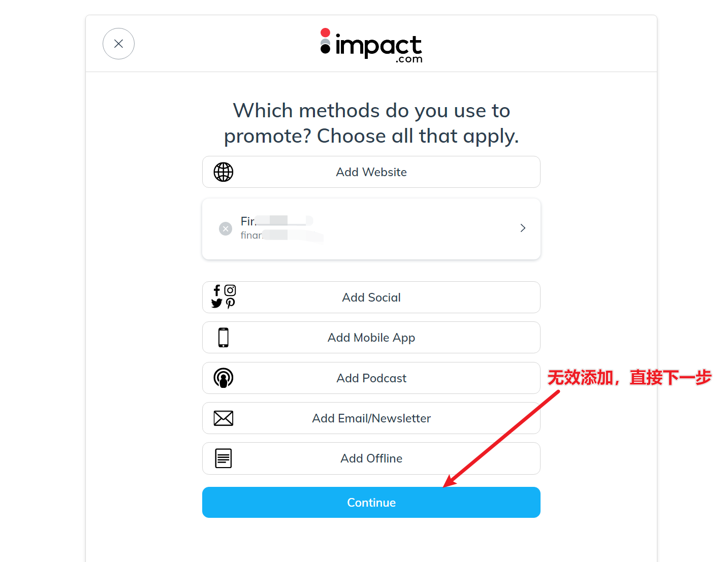Screen dimensions: 728x562
Task: Click the podcast microphone icon
Action: pos(224,378)
